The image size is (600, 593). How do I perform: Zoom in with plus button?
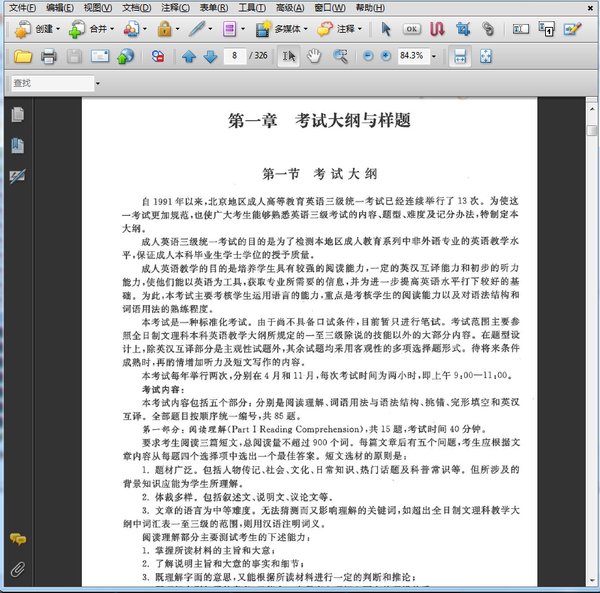click(x=386, y=56)
